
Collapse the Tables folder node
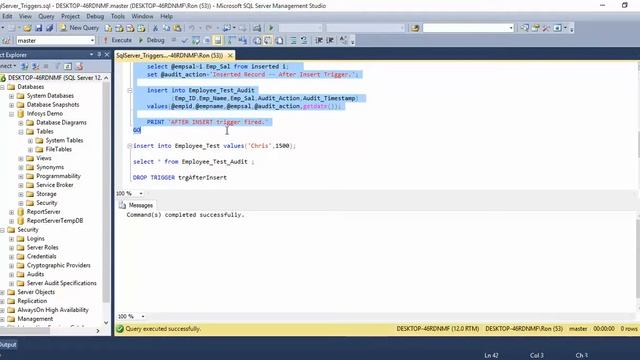pos(21,132)
